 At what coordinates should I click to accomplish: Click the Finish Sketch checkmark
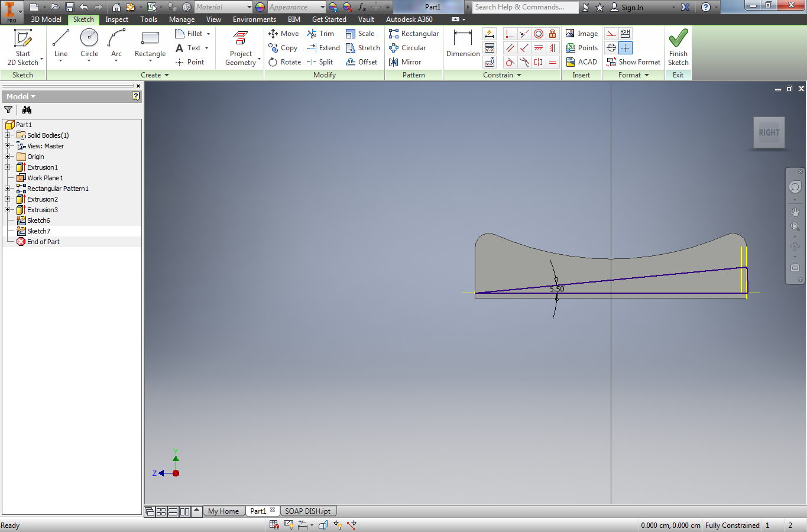click(678, 46)
